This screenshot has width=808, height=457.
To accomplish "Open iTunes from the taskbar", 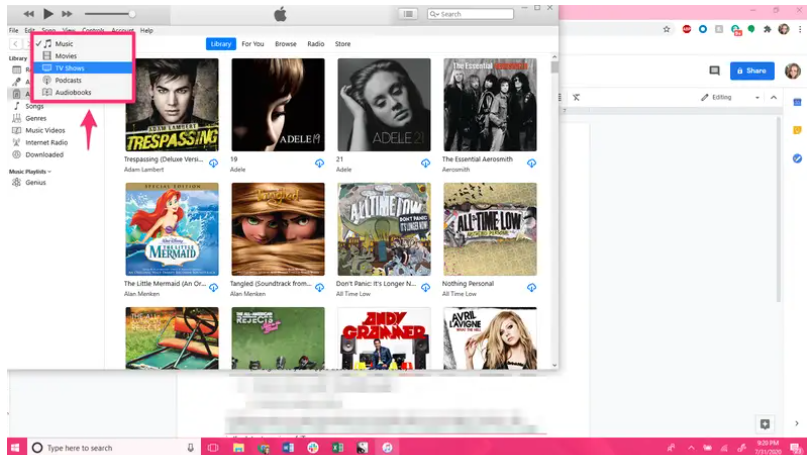I will tap(387, 447).
